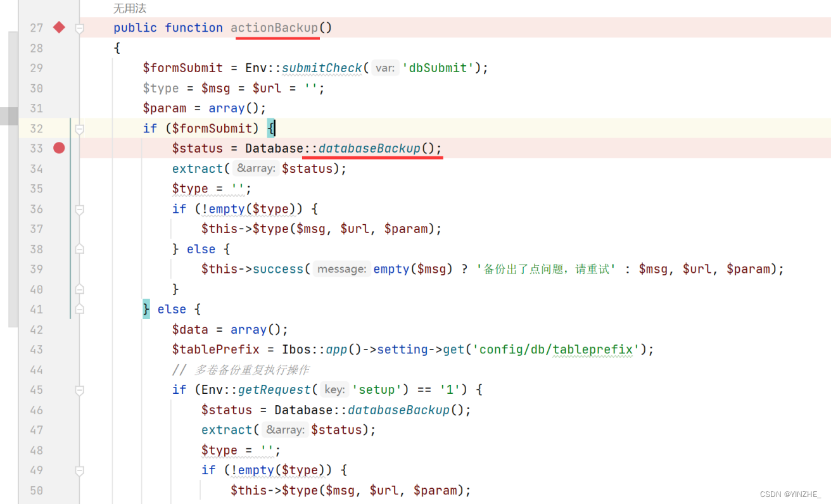Collapse the actionBackup function fold marker on line 27
Image resolution: width=831 pixels, height=504 pixels.
(79, 28)
